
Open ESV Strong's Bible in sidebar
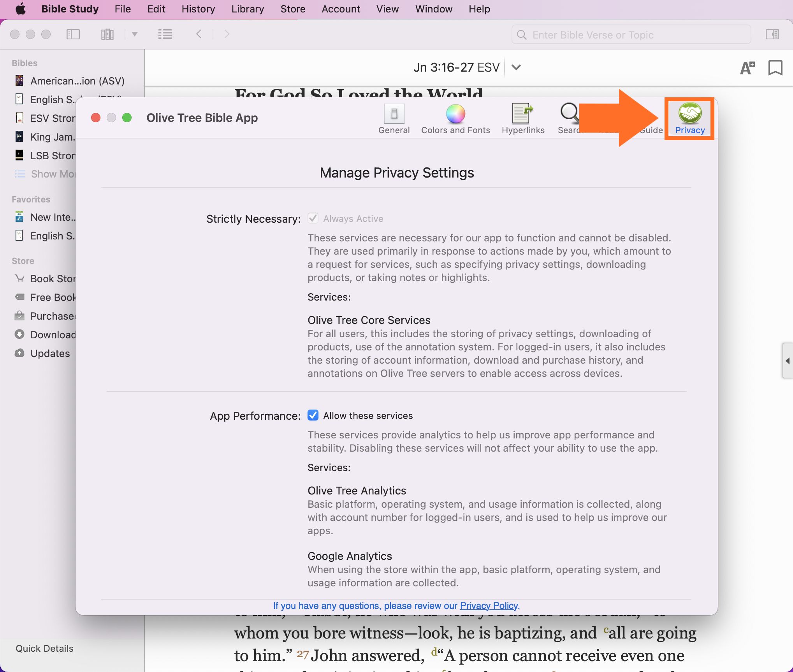(x=45, y=118)
